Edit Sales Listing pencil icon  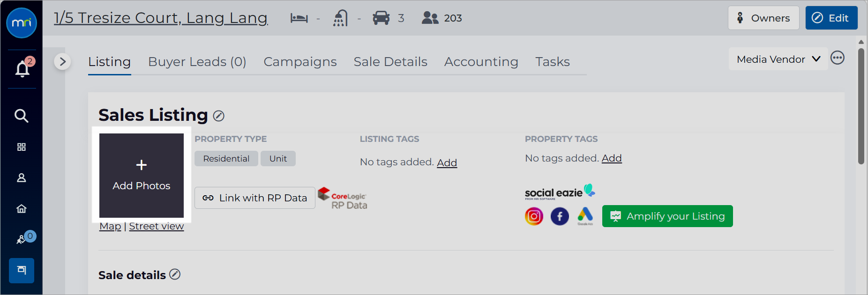pyautogui.click(x=219, y=116)
